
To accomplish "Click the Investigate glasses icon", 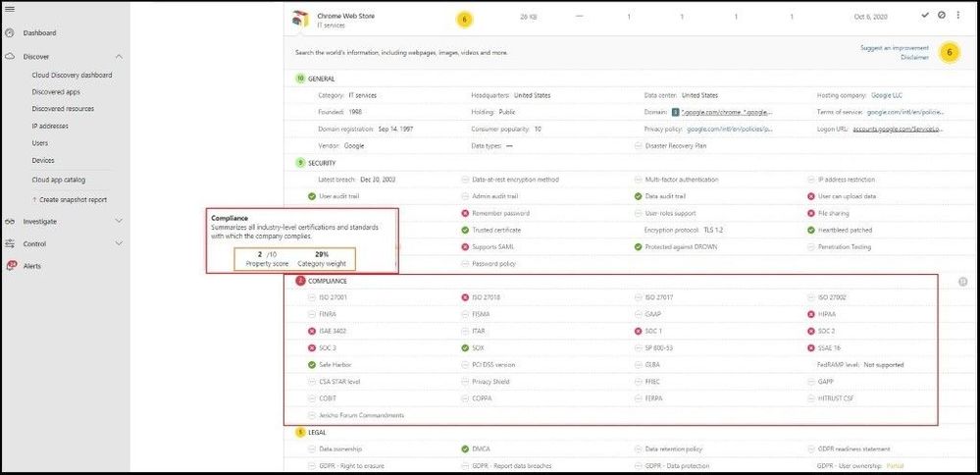I will click(10, 221).
